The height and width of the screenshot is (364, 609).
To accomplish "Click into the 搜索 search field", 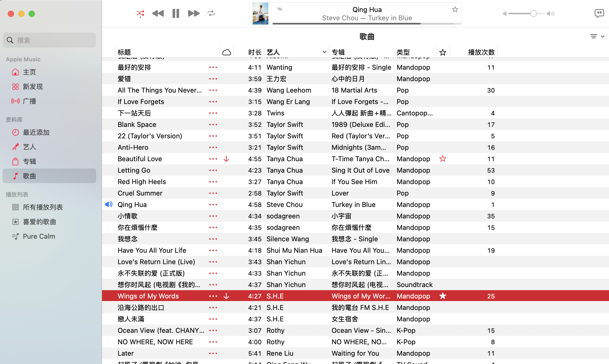I will [x=49, y=40].
